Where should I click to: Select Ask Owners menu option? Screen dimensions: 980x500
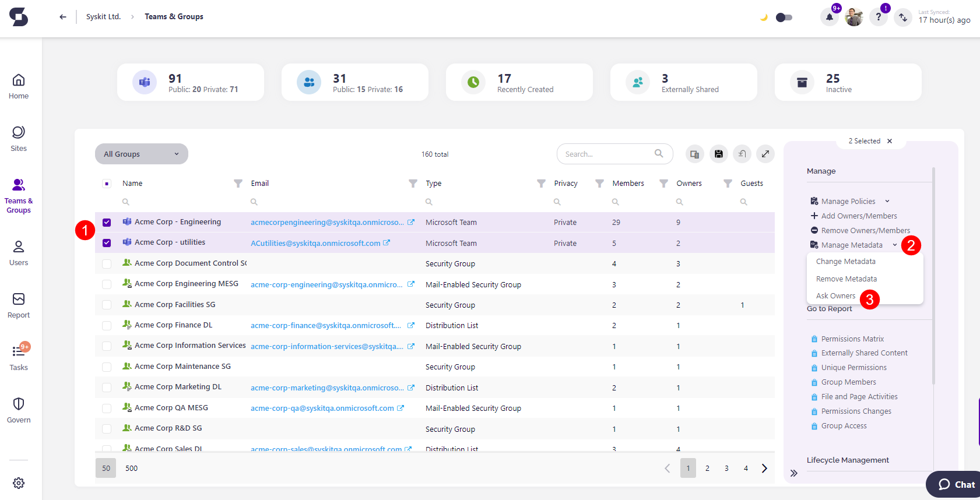point(836,296)
